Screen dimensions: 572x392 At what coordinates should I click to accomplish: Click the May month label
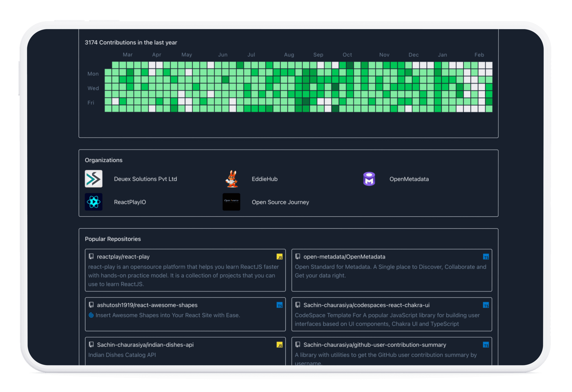[187, 55]
